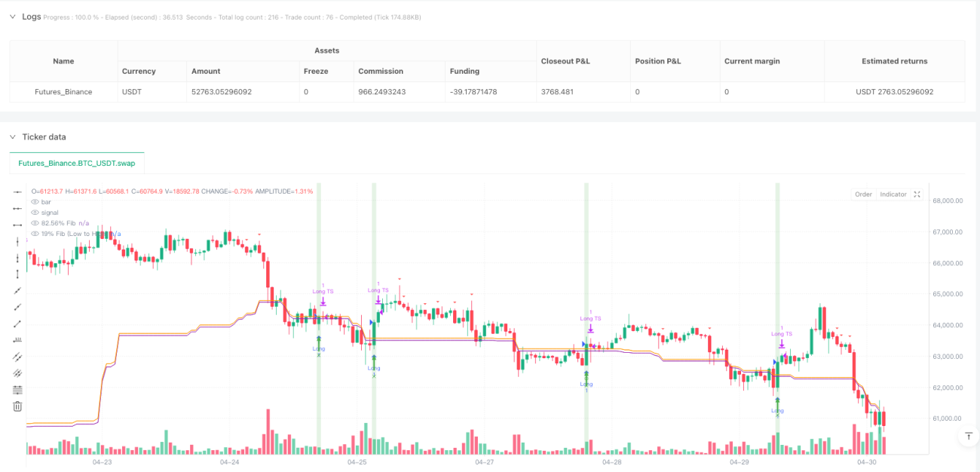
Task: Click the Long TS marker near 04-28
Action: (x=590, y=318)
